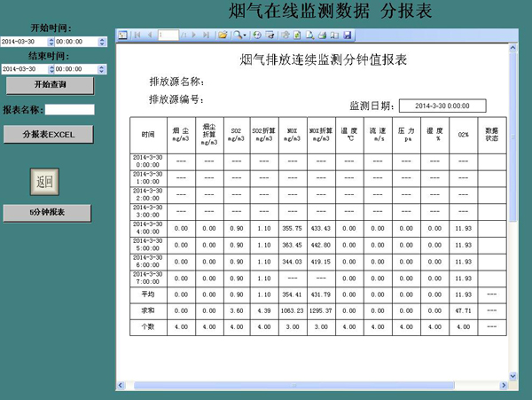Click the start time field 00:00:00
The image size is (532, 400).
(76, 42)
